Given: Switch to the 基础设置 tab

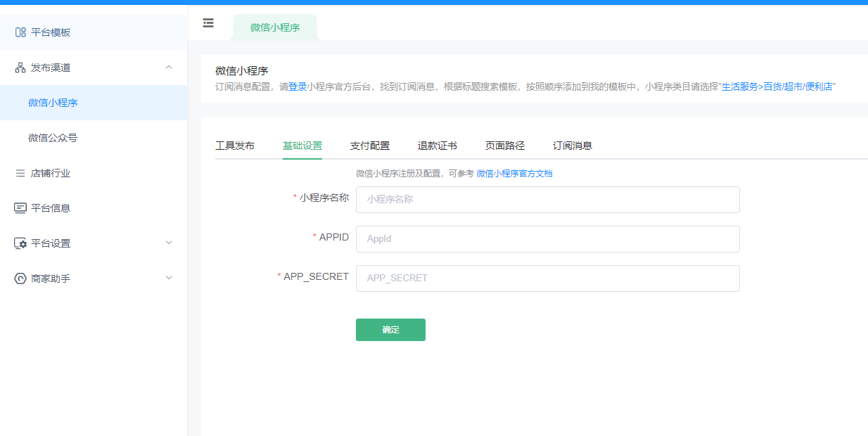Looking at the screenshot, I should pos(302,146).
